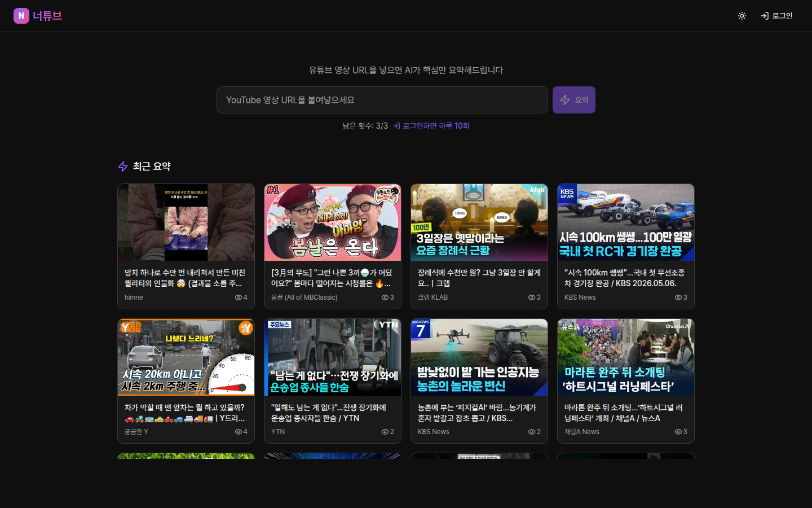Click the 로그인 button in the header

(776, 16)
